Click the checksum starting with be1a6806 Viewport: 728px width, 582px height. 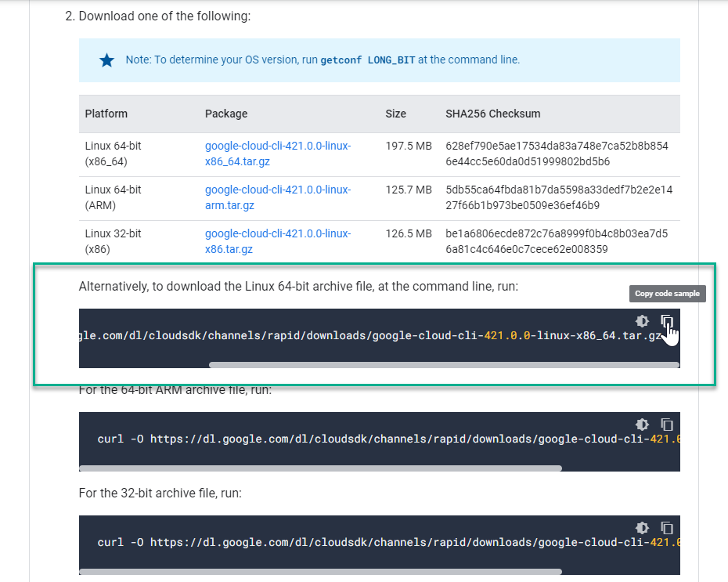557,241
